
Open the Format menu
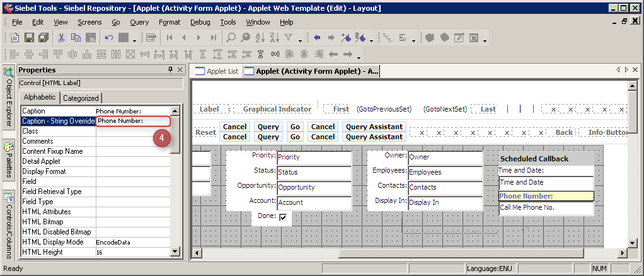(170, 22)
